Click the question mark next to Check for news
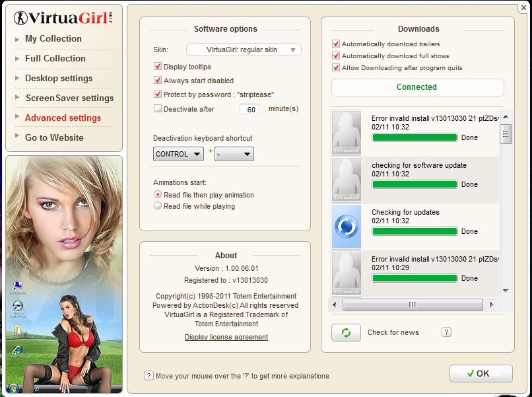The width and height of the screenshot is (532, 397). pyautogui.click(x=446, y=332)
